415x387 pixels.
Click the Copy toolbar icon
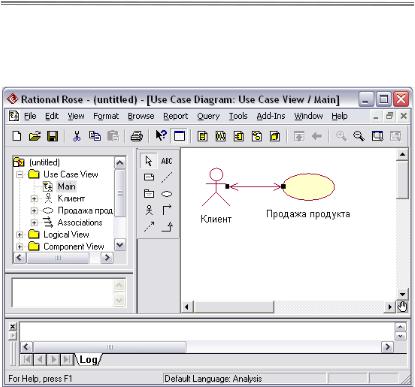point(95,136)
